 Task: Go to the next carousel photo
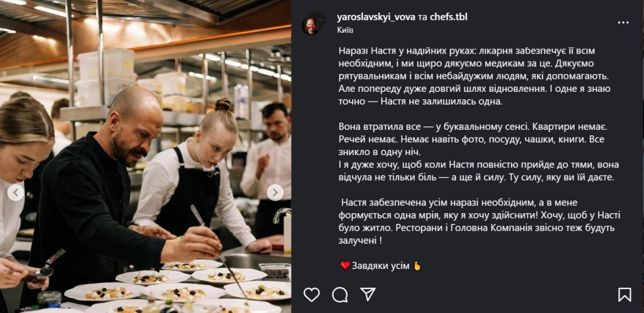click(275, 192)
